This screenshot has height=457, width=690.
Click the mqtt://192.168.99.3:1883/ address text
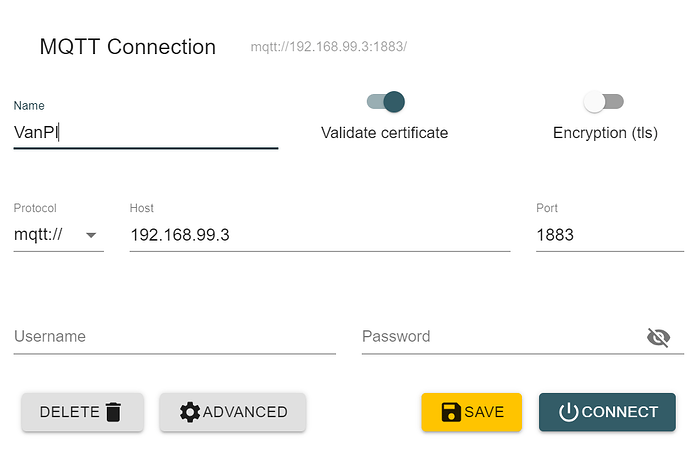[328, 47]
